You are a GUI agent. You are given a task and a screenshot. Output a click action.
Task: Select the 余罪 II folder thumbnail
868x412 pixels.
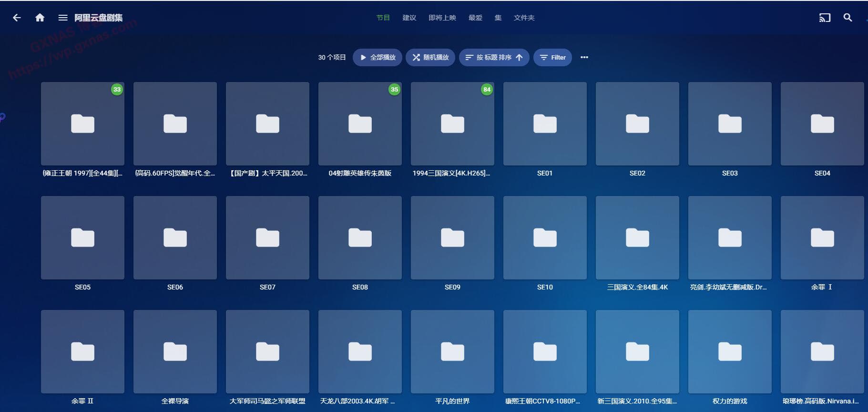coord(82,352)
